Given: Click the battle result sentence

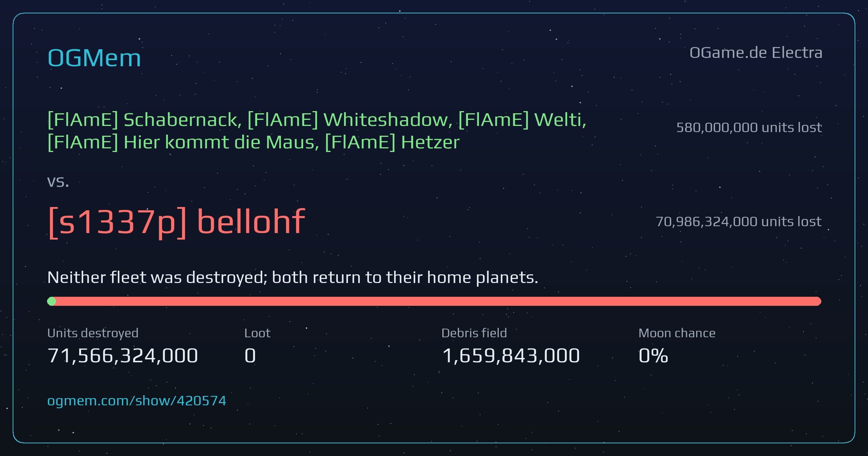Looking at the screenshot, I should 293,278.
